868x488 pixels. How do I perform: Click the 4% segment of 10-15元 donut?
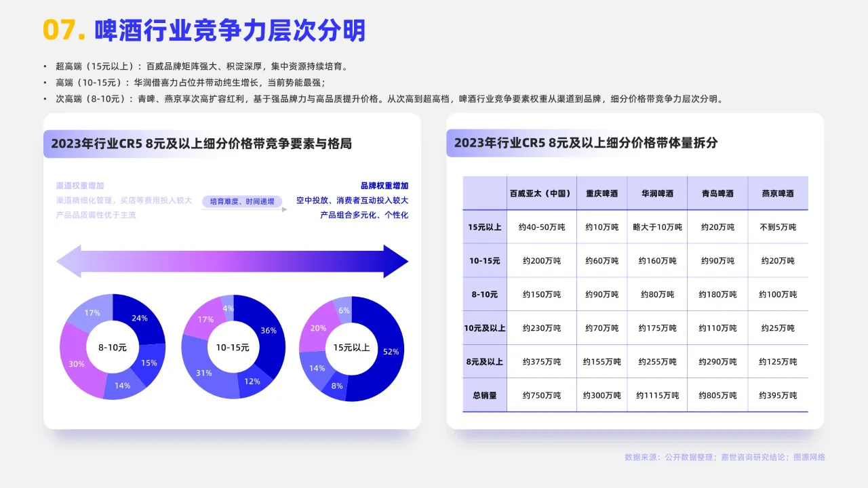coord(228,308)
